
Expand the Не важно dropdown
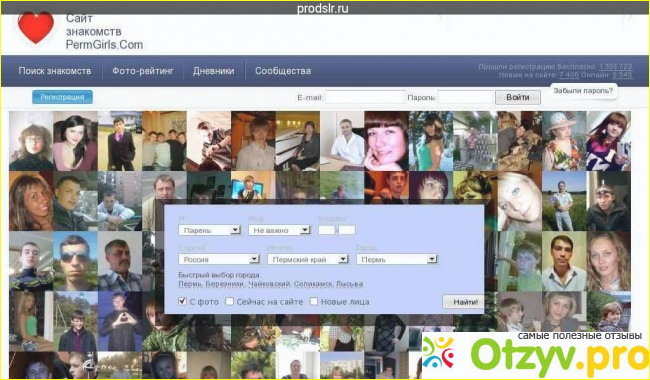[x=279, y=230]
